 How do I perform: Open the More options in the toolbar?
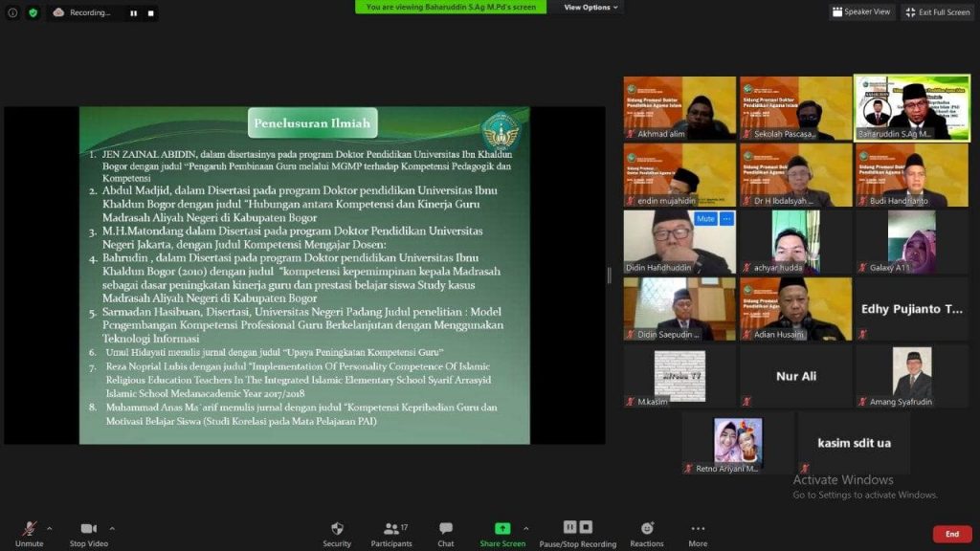(698, 533)
